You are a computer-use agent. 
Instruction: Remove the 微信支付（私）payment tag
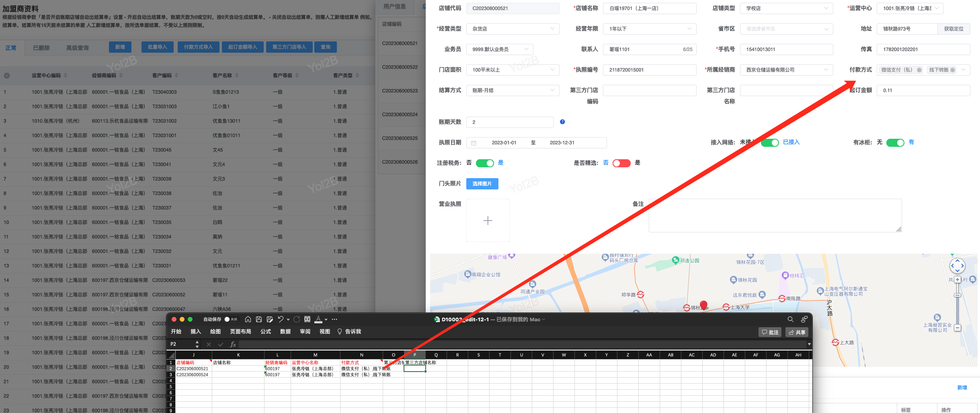tap(919, 70)
